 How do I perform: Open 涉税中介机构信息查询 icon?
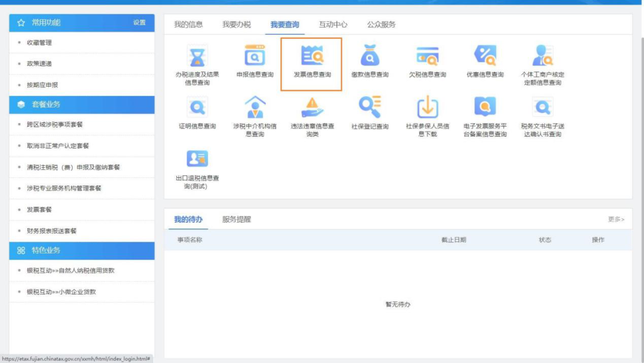pos(255,107)
